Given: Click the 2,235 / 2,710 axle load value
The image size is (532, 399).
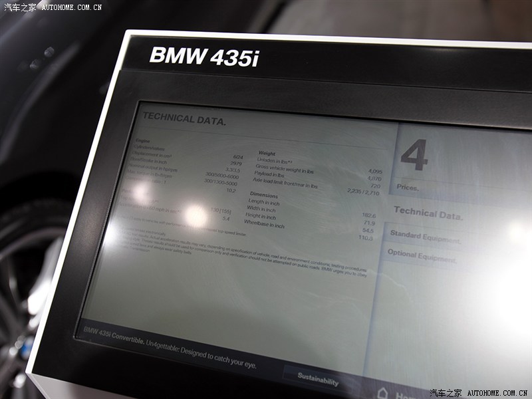Looking at the screenshot, I should tap(362, 192).
